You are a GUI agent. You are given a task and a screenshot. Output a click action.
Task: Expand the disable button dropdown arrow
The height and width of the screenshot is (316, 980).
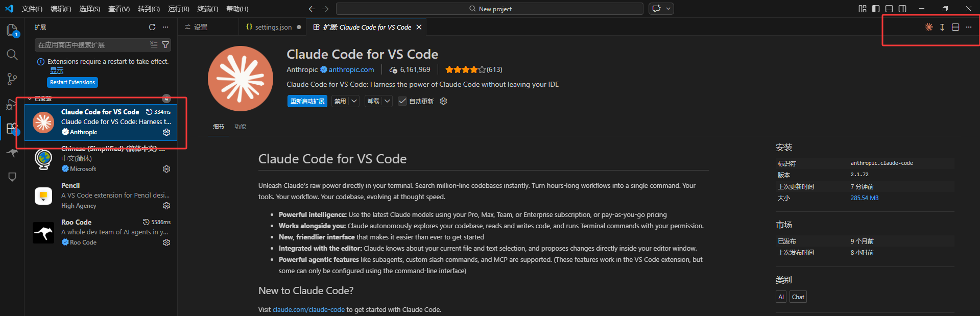tap(354, 101)
